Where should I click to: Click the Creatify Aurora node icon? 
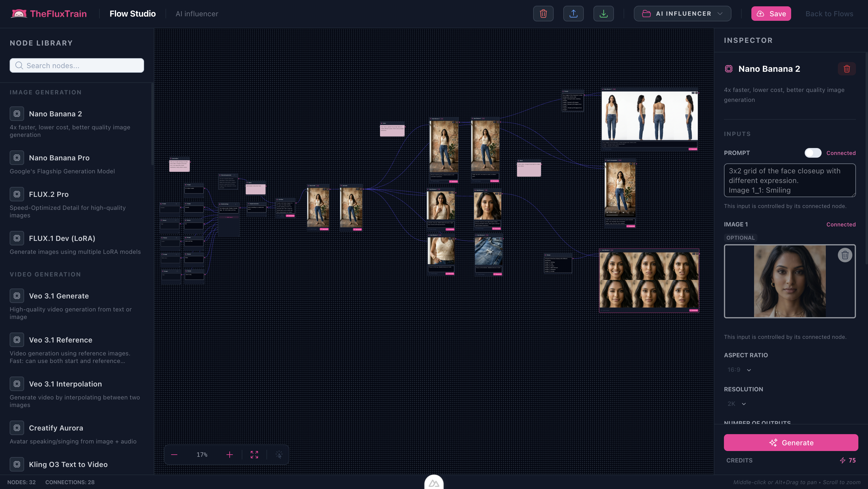point(17,428)
